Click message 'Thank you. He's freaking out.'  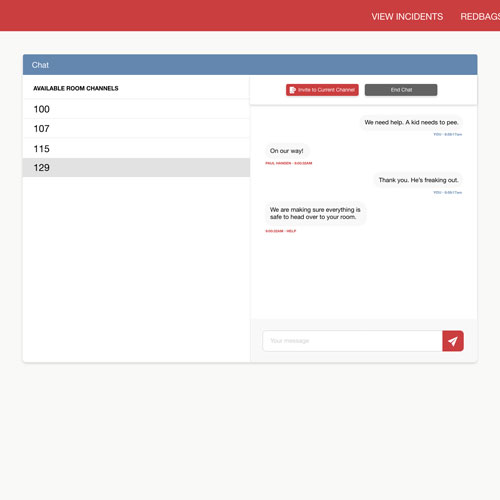[x=418, y=180]
